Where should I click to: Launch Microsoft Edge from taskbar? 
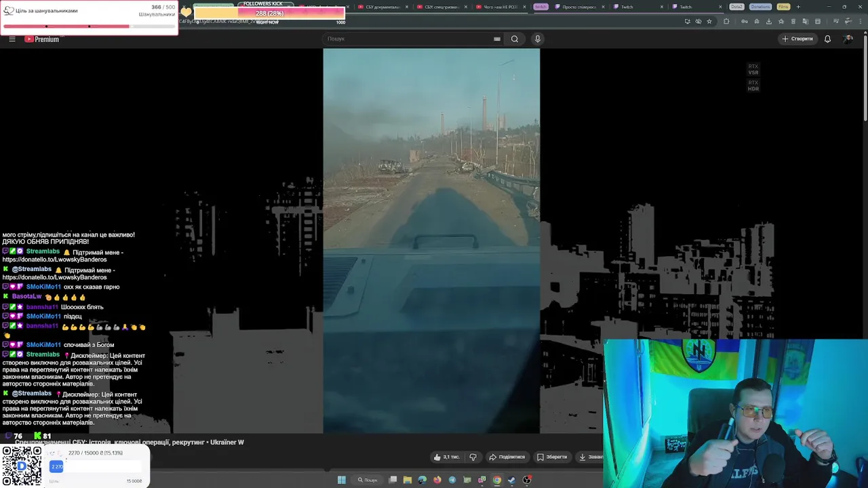pyautogui.click(x=422, y=480)
